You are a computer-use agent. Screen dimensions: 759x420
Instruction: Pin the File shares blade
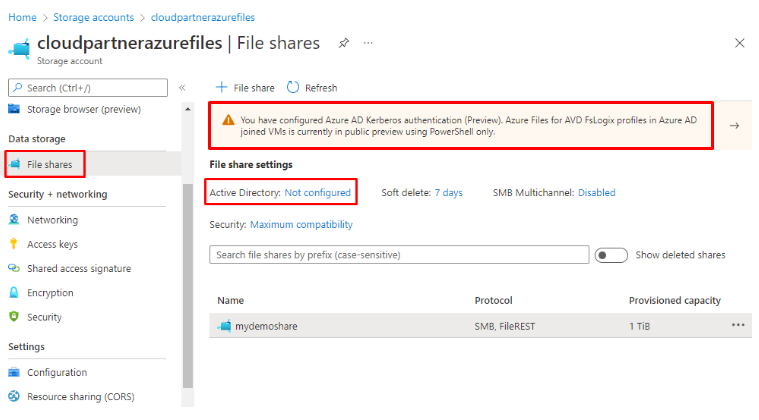coord(344,43)
